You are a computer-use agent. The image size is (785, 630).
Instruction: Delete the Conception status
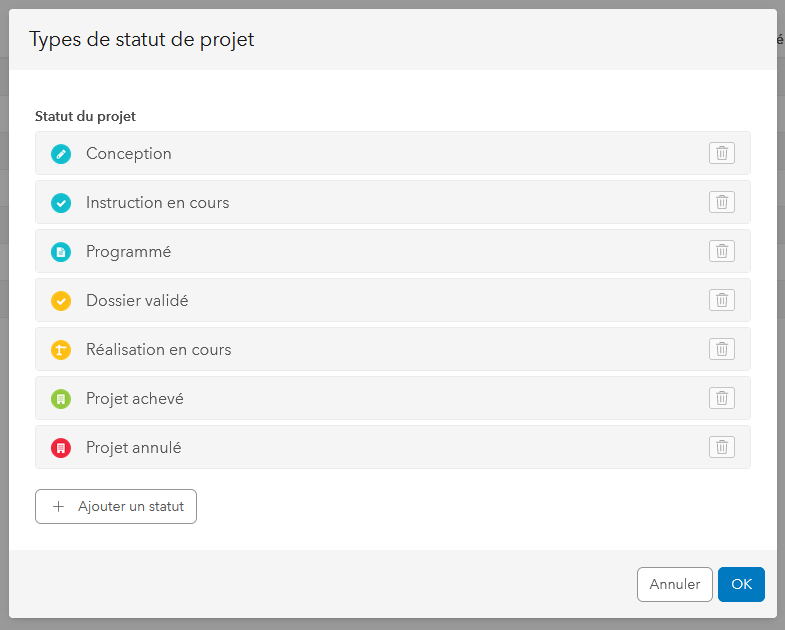tap(721, 153)
